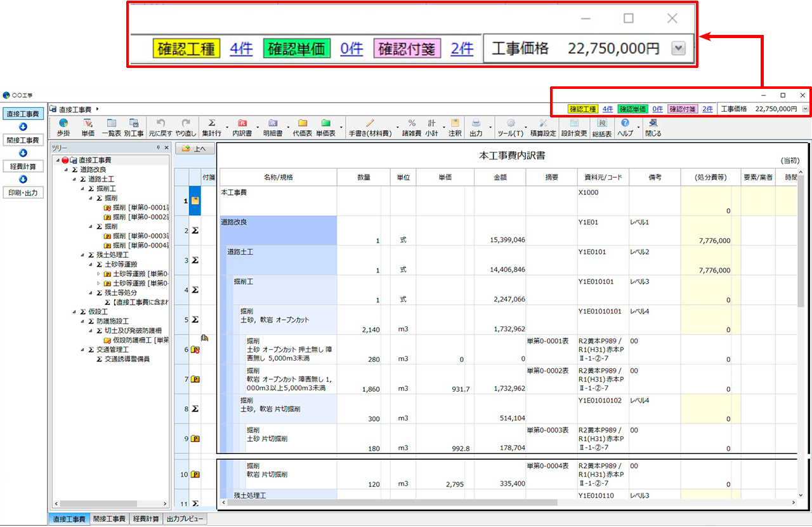The width and height of the screenshot is (812, 527).
Task: Click the 設計変更 toolbar icon
Action: (574, 128)
